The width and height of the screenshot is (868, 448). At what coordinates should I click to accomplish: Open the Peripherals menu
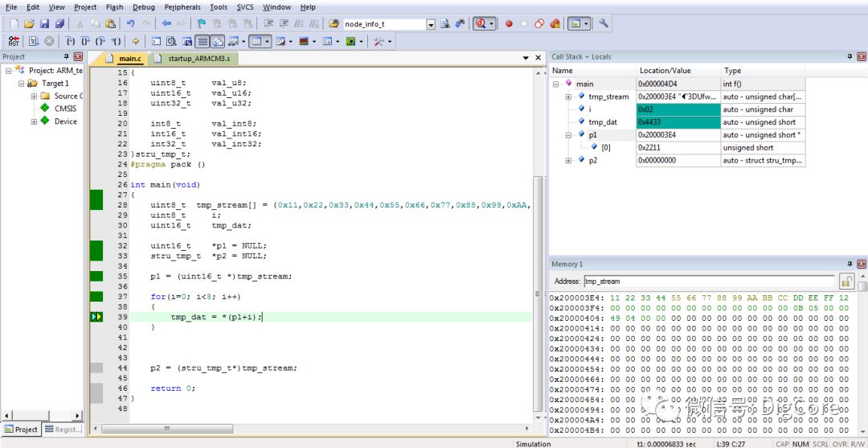pyautogui.click(x=182, y=7)
